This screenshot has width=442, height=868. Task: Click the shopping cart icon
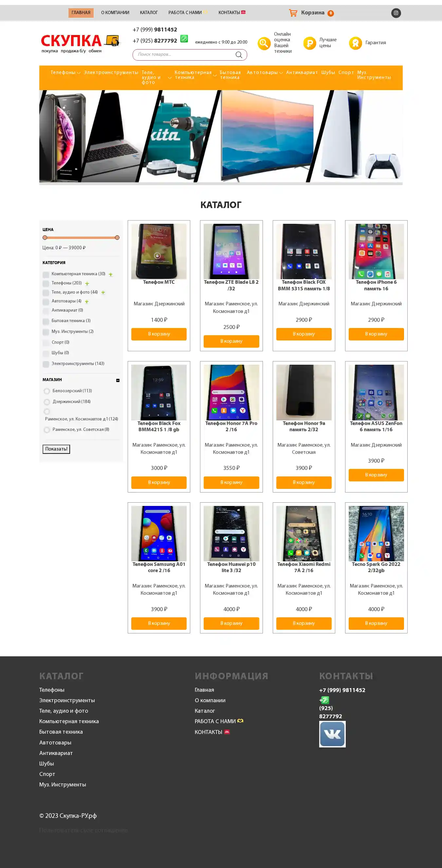293,13
